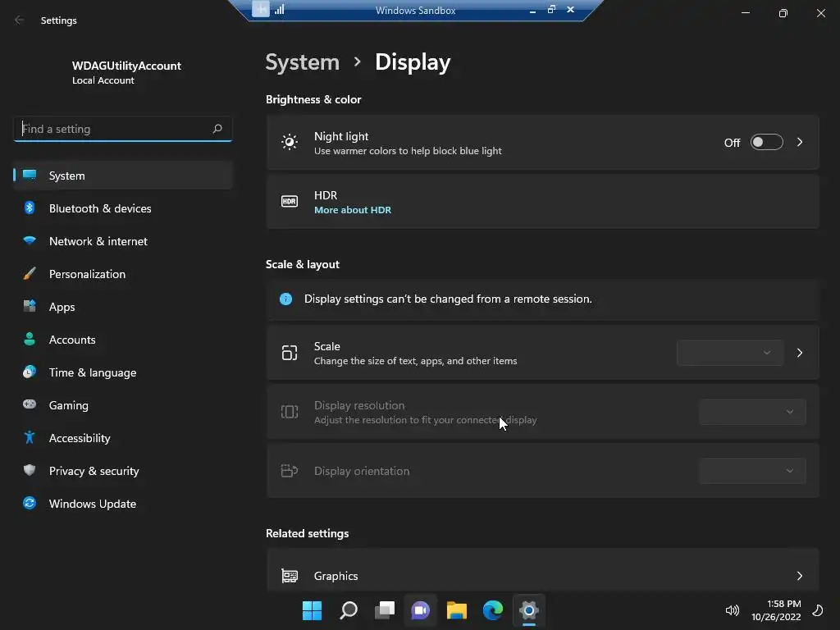Click the Wi-Fi network icon
The height and width of the screenshot is (630, 840).
click(x=30, y=240)
